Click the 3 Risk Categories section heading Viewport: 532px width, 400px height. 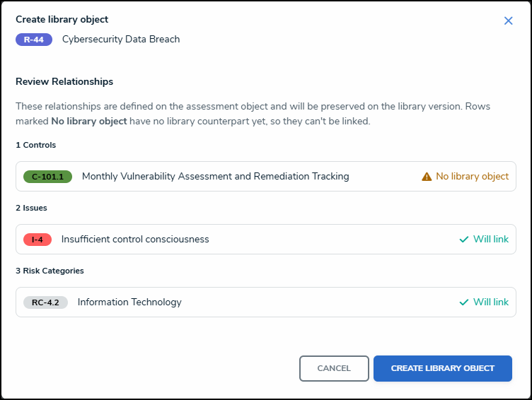pos(50,271)
